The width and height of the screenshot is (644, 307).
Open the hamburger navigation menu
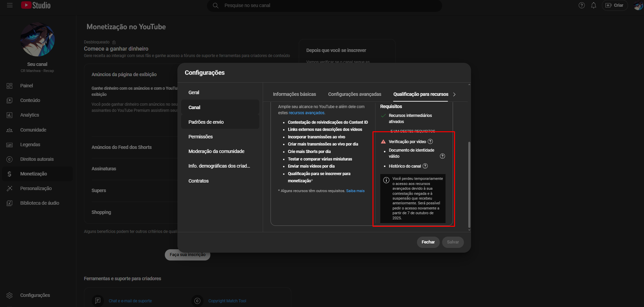point(10,5)
